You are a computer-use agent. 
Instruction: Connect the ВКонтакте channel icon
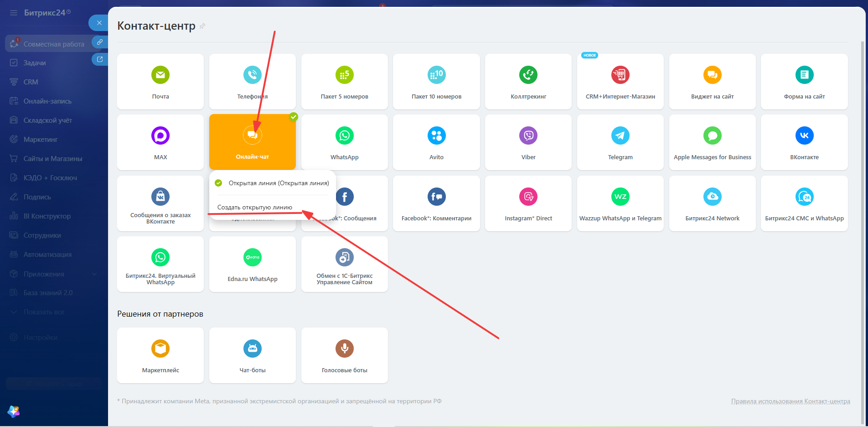(805, 135)
